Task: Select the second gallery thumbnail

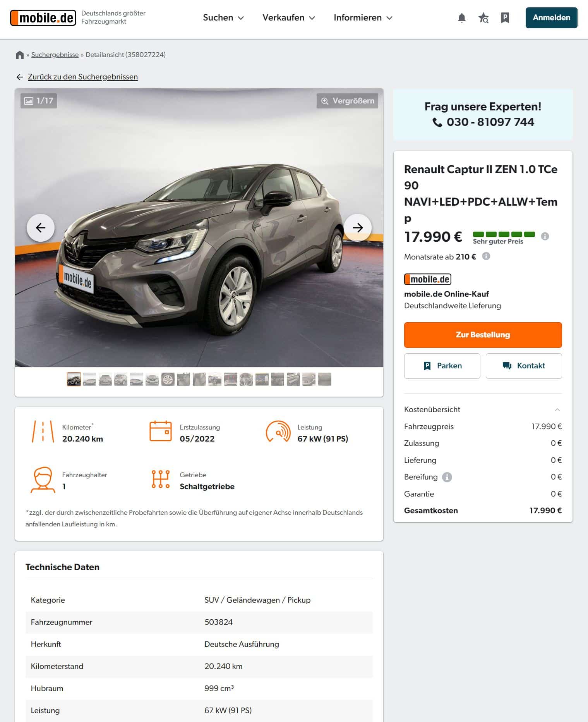Action: pos(89,379)
